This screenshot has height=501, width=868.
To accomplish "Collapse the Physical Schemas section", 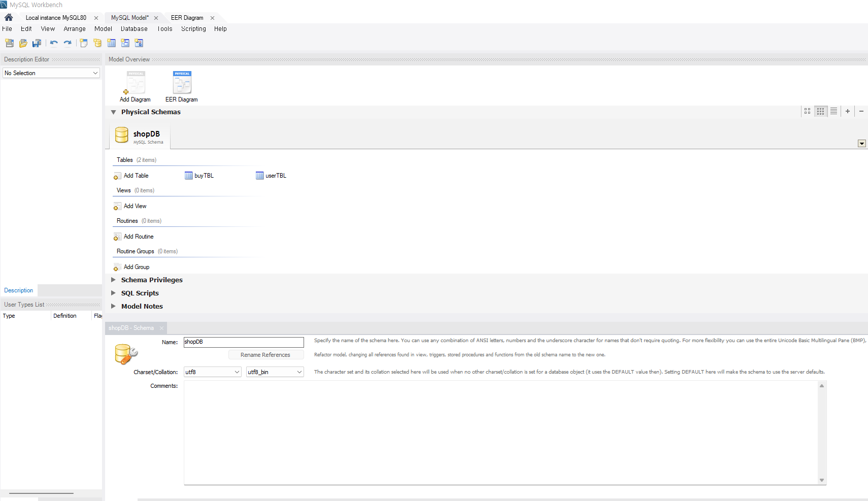I will click(114, 112).
